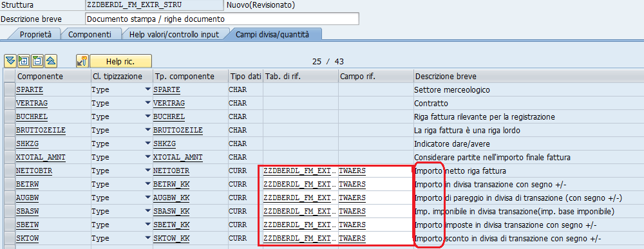This screenshot has width=644, height=249.
Task: Open typing class dropdown for XTOTAL_AMNT row
Action: [148, 157]
